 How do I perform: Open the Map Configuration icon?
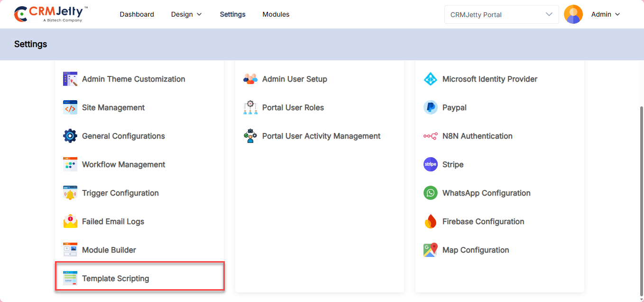(430, 250)
